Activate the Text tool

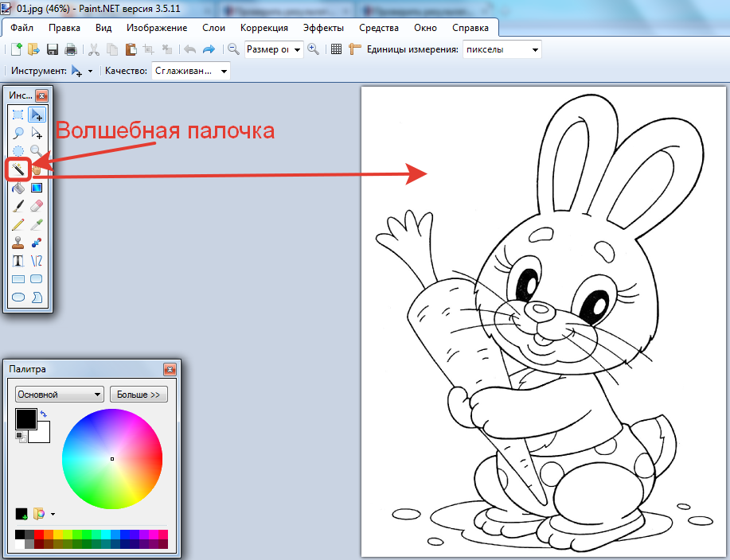click(18, 260)
